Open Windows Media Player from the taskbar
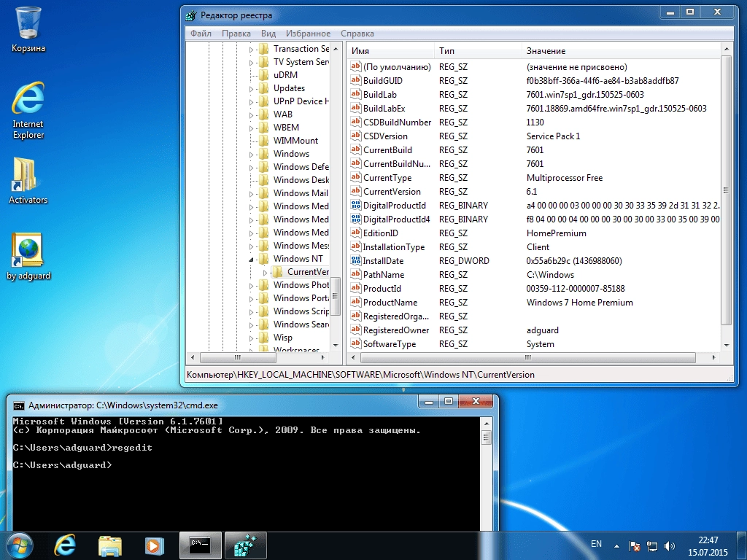This screenshot has height=560, width=747. coord(154,545)
